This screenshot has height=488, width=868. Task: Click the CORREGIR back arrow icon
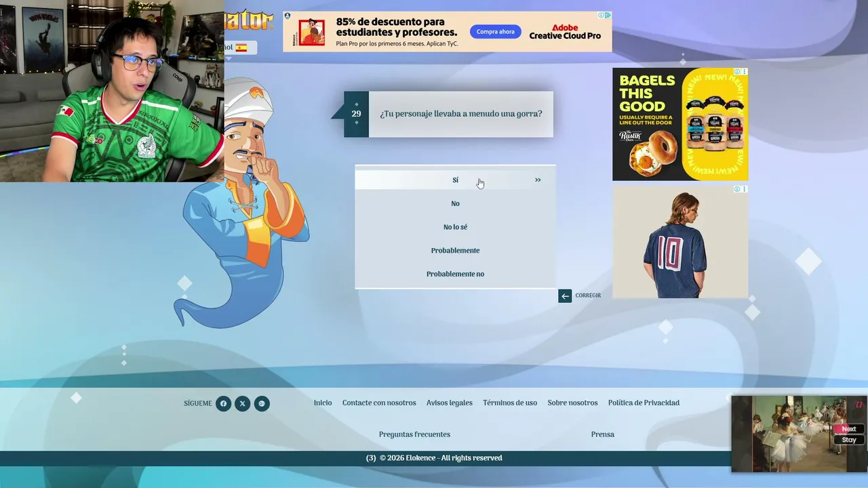pyautogui.click(x=565, y=296)
